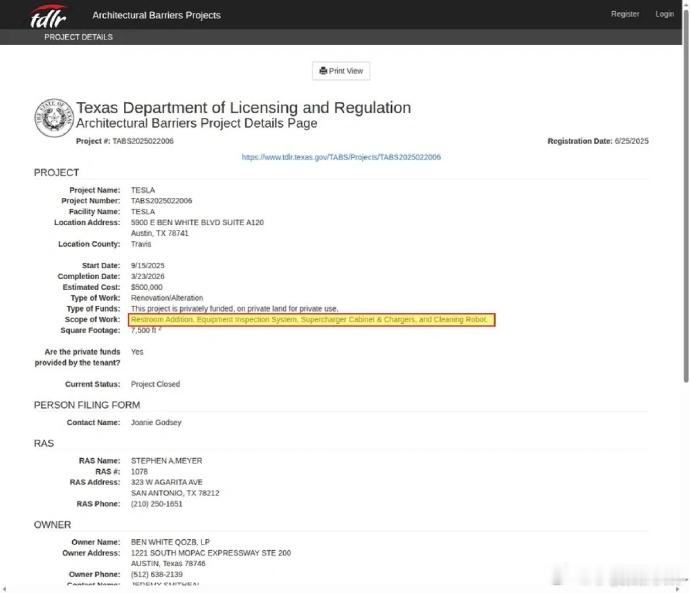Screen dimensions: 690x593
Task: Click the project number TABS2025022006 value
Action: [161, 201]
